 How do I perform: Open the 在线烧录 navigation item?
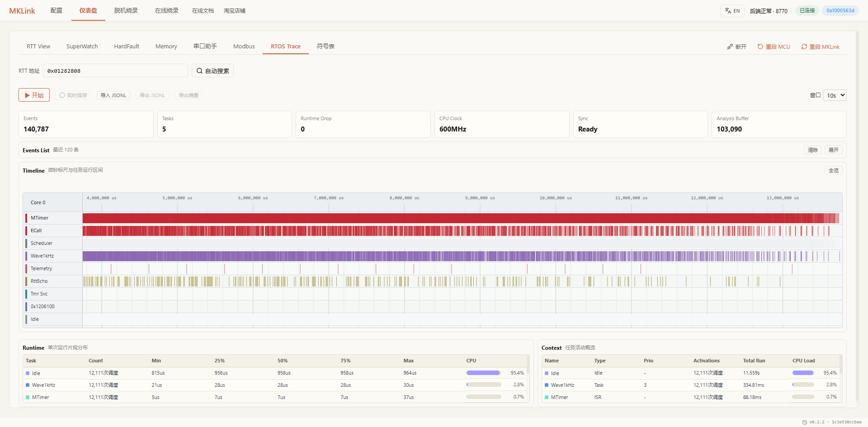pos(167,10)
